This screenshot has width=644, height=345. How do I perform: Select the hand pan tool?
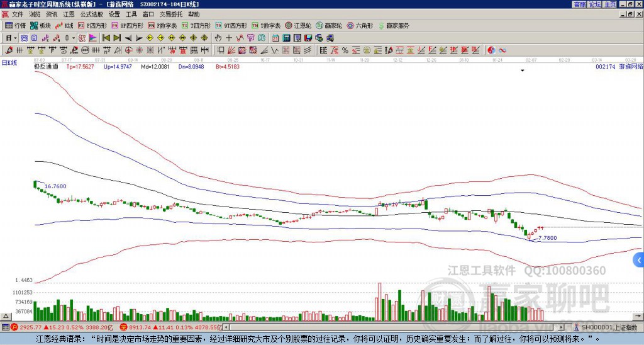[218, 38]
